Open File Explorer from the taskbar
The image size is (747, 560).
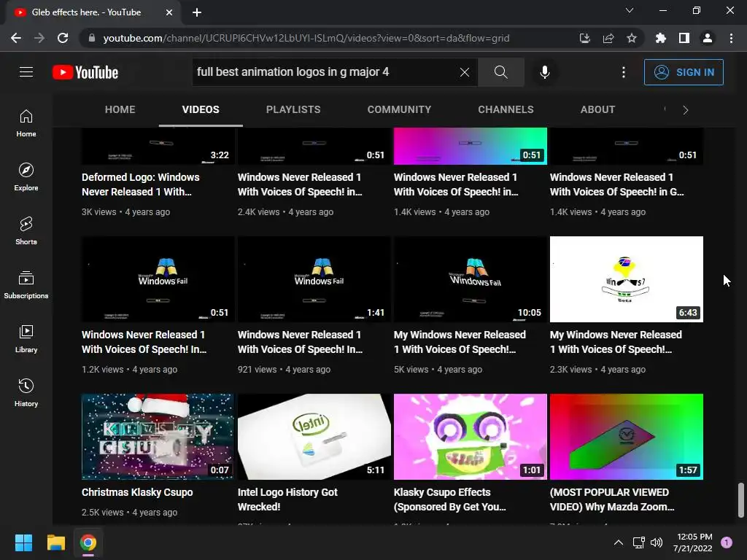(55, 542)
